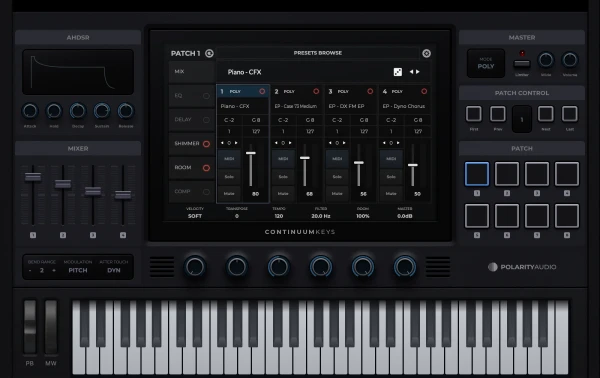
Task: Click the circular icon beside PATCH 1 title
Action: (x=209, y=53)
